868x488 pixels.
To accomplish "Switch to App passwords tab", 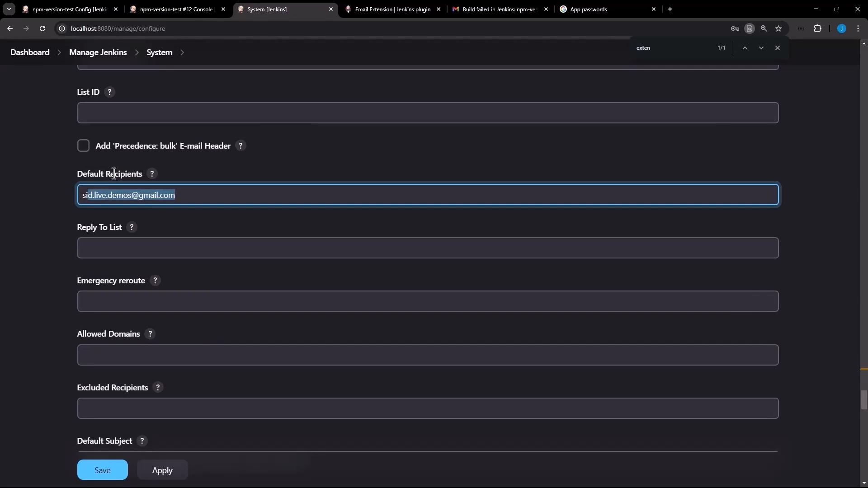I will coord(608,9).
